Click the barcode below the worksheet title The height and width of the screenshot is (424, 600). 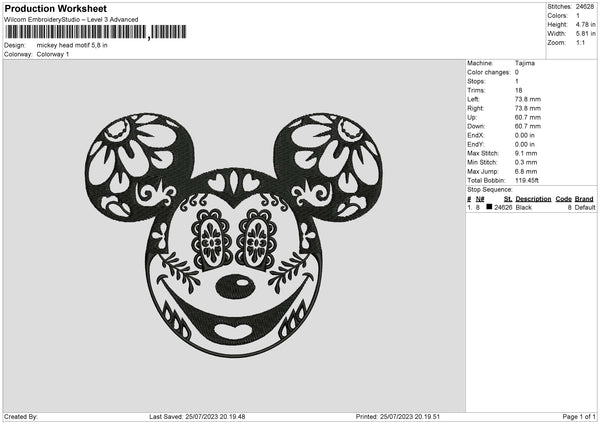tap(96, 32)
